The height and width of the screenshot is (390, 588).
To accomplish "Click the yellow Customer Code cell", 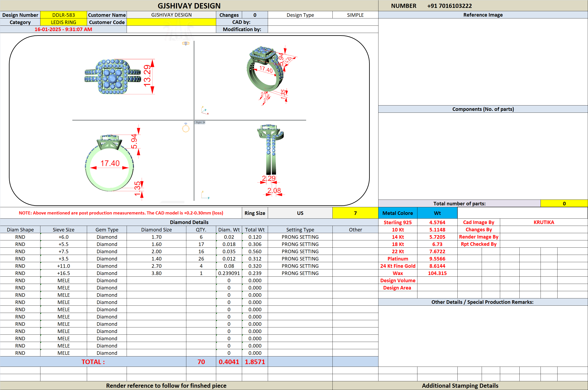I will click(x=171, y=22).
